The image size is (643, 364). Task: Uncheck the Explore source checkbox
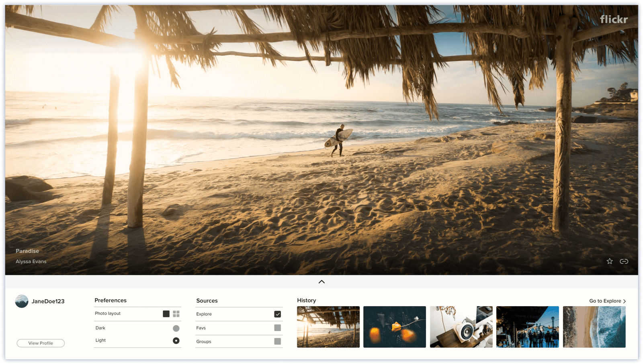(277, 314)
